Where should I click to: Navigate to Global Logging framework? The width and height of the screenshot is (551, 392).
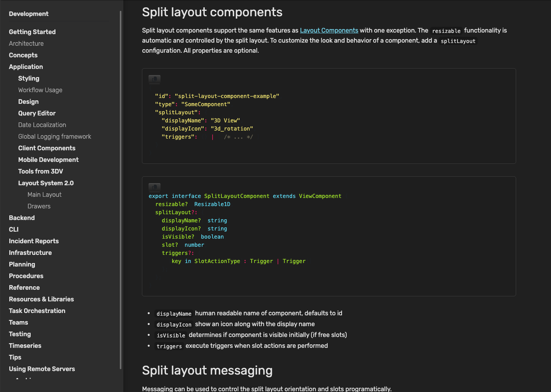(x=55, y=136)
